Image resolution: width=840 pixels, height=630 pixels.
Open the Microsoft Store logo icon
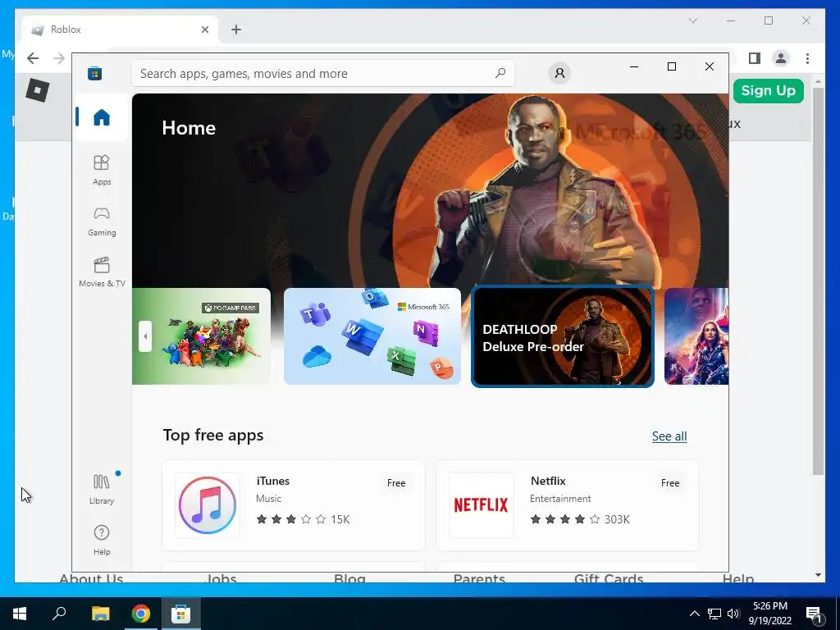coord(95,73)
